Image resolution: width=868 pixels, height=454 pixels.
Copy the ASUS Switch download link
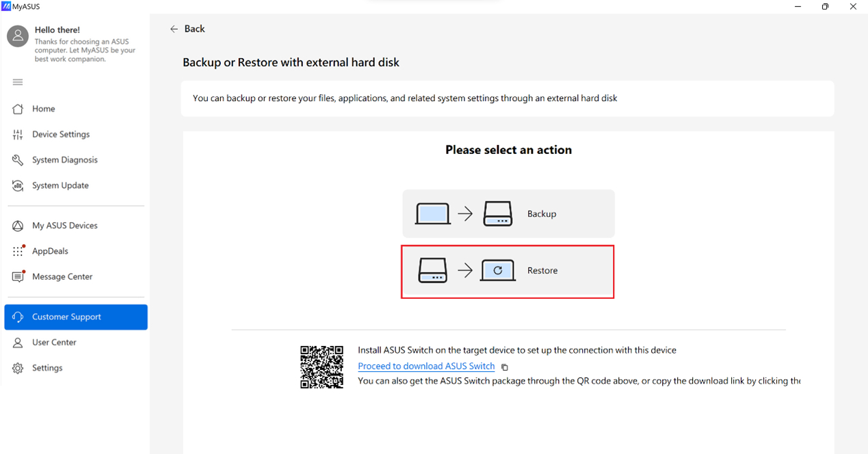click(x=505, y=367)
